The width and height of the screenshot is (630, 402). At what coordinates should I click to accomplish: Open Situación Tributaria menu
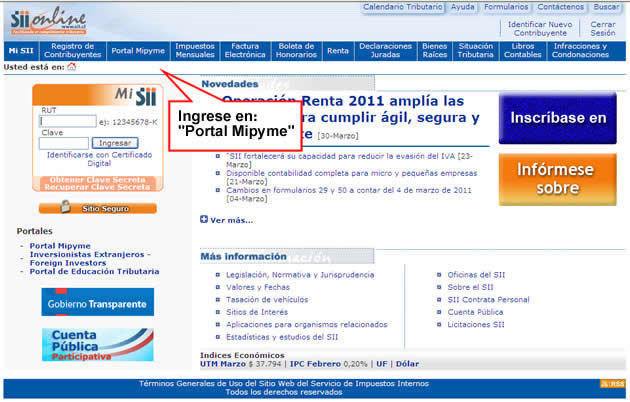pyautogui.click(x=476, y=51)
